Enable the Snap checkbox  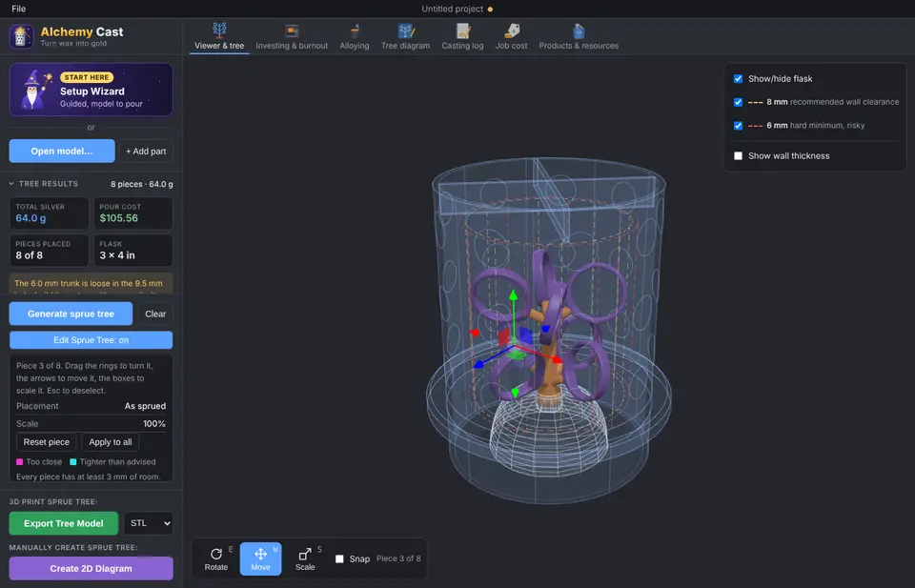click(x=339, y=558)
